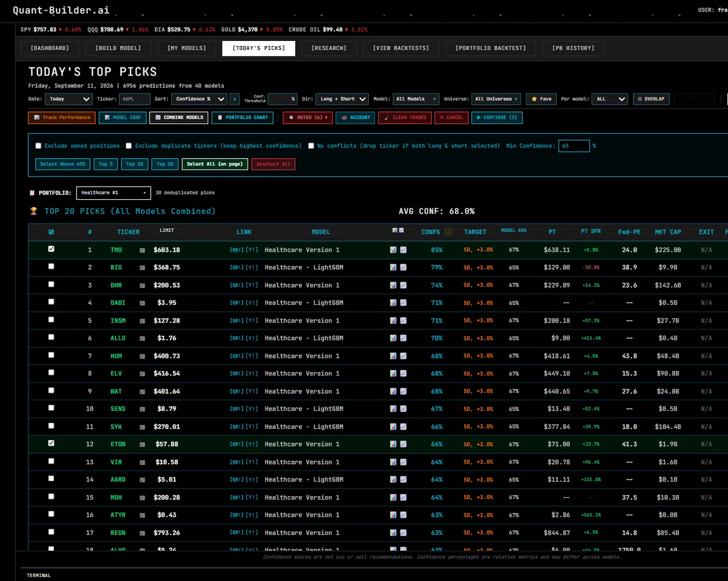Click the small gray icon beside INSM ticker
728x581 pixels.
coord(142,321)
